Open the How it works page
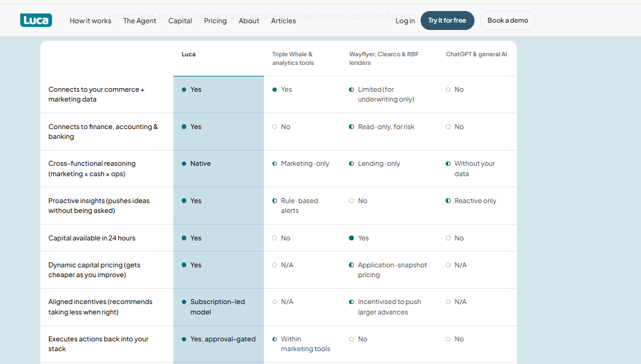641x364 pixels. point(91,21)
